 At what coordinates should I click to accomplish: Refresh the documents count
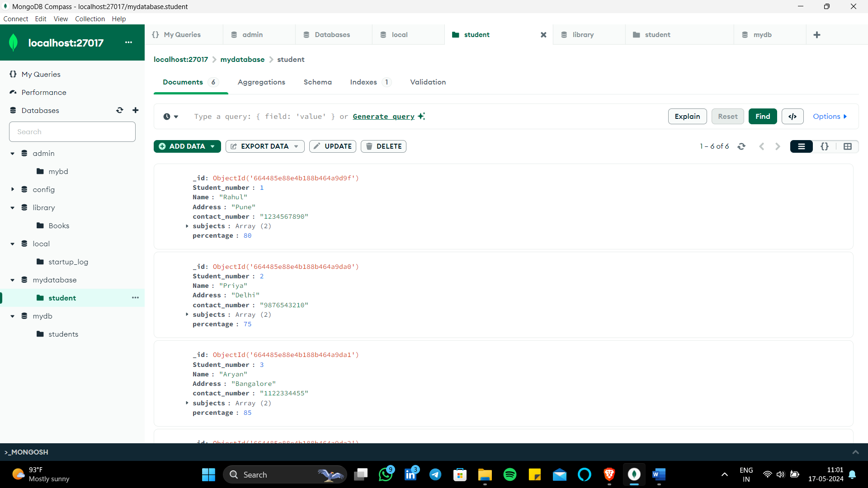[x=741, y=146]
